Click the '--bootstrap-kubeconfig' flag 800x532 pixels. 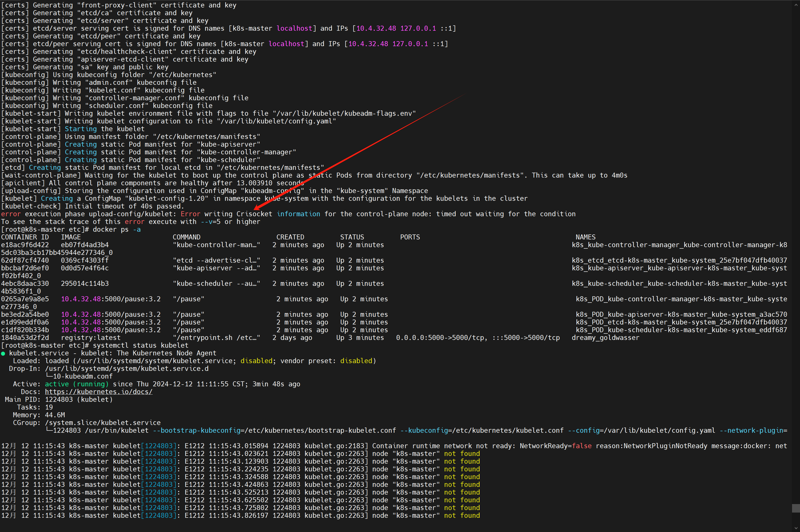pyautogui.click(x=196, y=430)
